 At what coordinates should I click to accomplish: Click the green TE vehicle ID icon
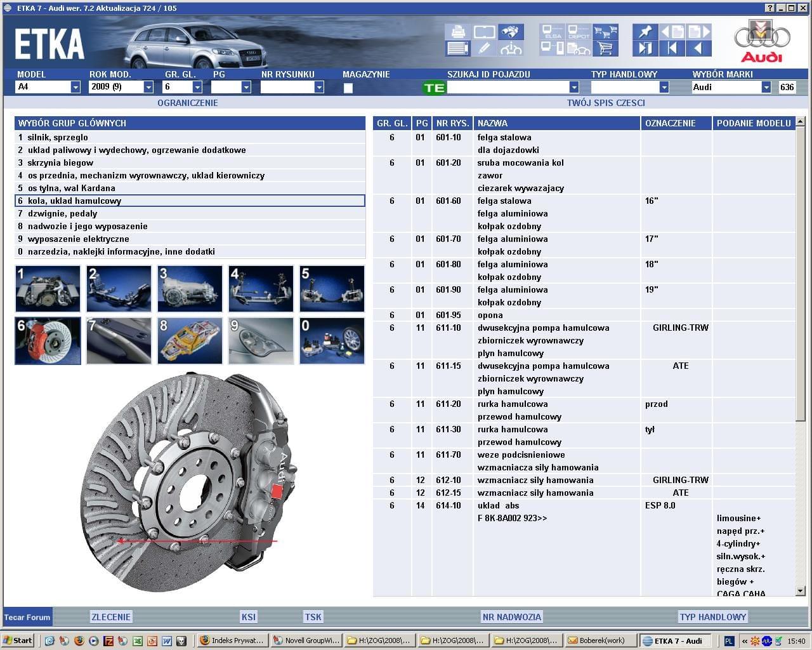tap(435, 88)
